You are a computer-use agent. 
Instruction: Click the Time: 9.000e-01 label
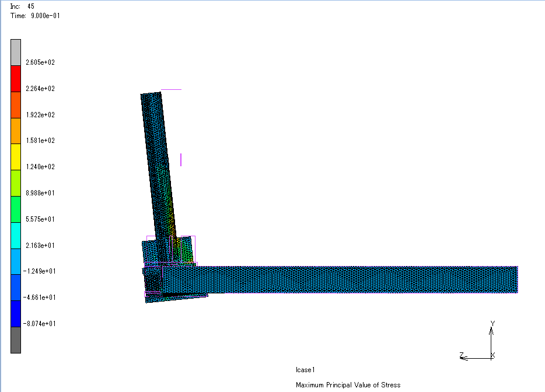point(35,16)
